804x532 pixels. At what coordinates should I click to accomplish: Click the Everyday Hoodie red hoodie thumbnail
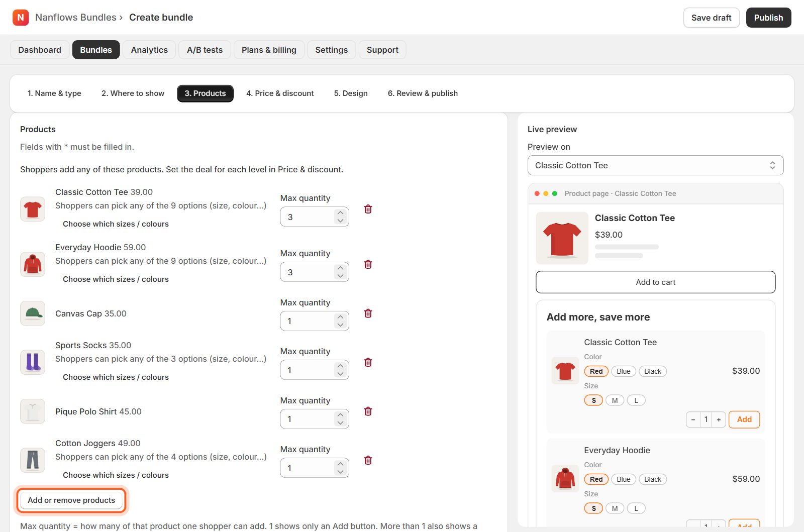point(33,264)
